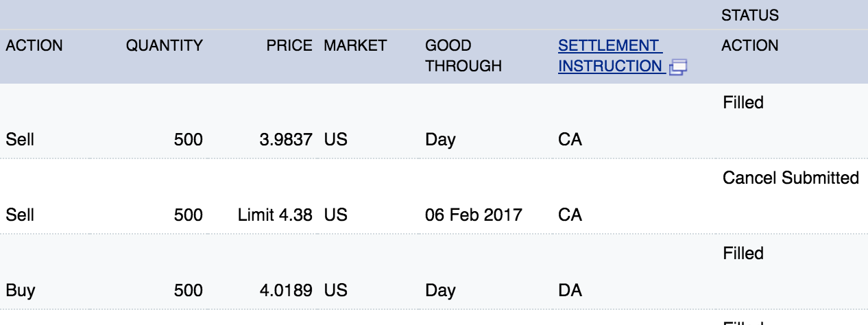Click Day in the Buy order row
868x325 pixels.
coord(440,291)
